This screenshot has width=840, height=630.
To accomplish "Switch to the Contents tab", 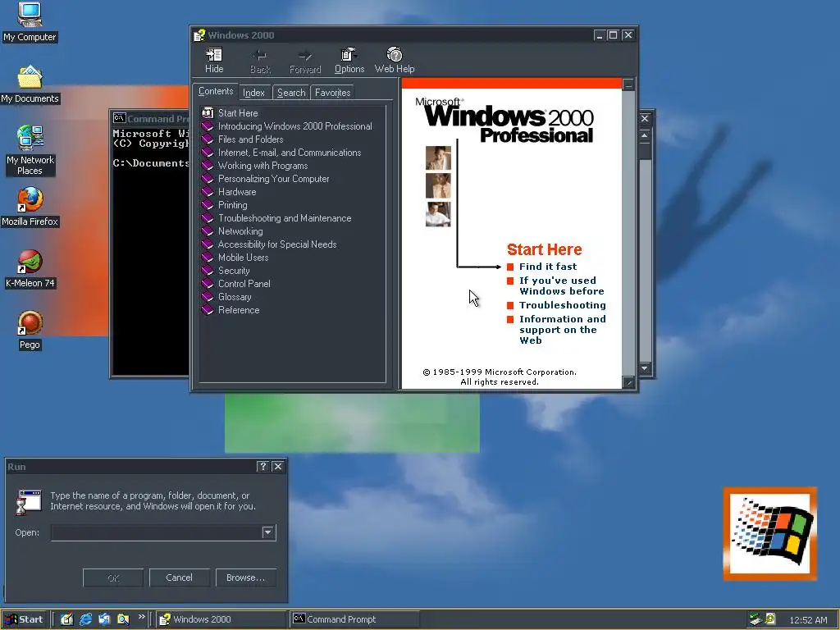I will (x=216, y=91).
